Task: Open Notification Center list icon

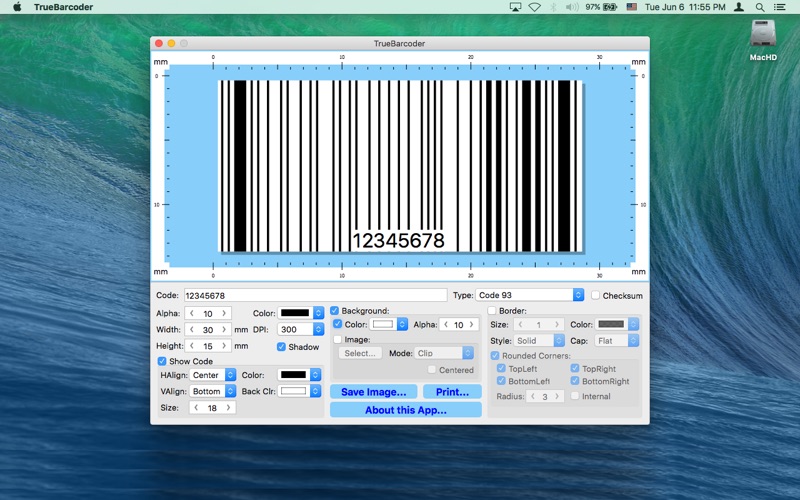Action: pyautogui.click(x=780, y=7)
